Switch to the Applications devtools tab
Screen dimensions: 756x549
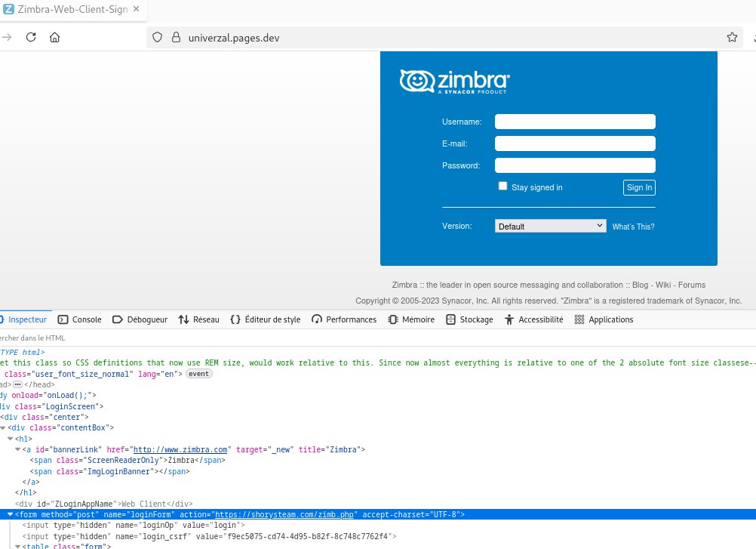click(604, 319)
